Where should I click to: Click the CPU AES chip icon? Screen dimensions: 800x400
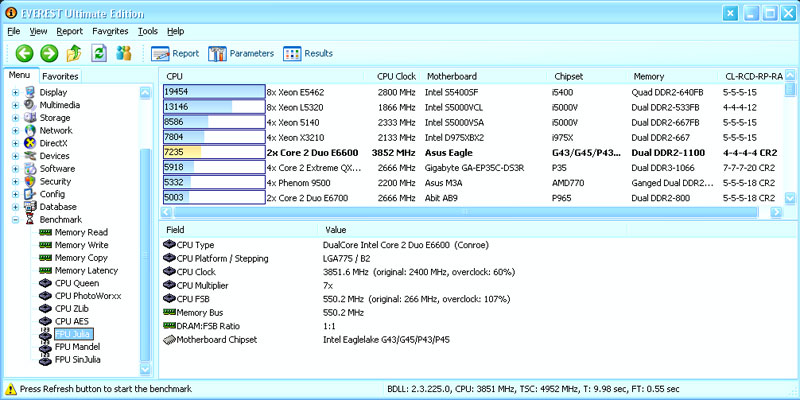click(x=45, y=321)
